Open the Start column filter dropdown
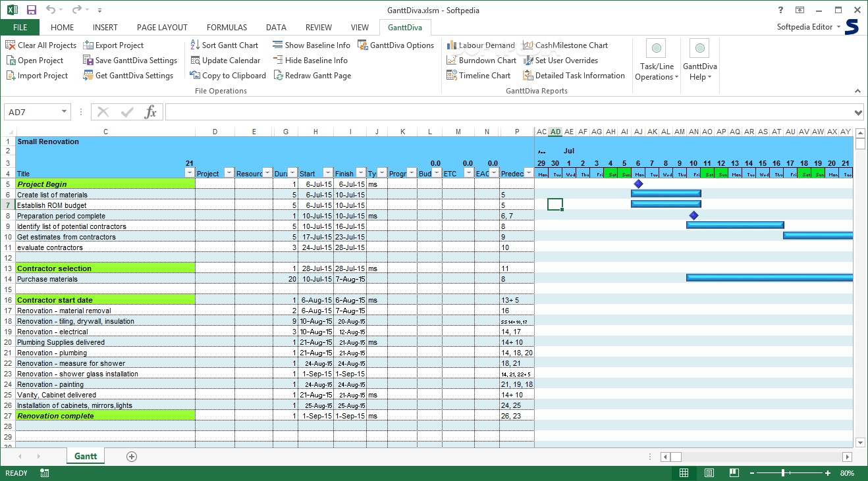The width and height of the screenshot is (868, 481). point(328,173)
